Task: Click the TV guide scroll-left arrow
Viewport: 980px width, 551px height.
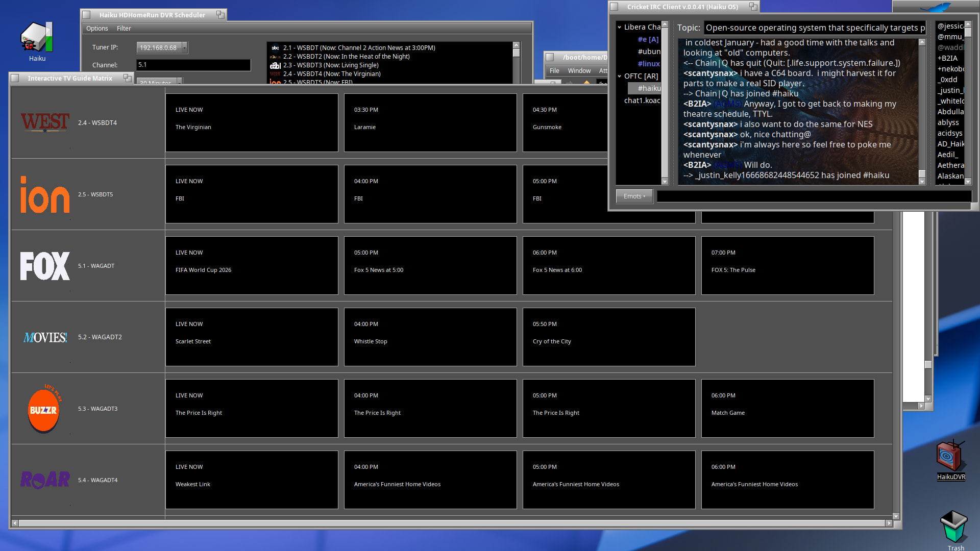Action: (x=15, y=523)
